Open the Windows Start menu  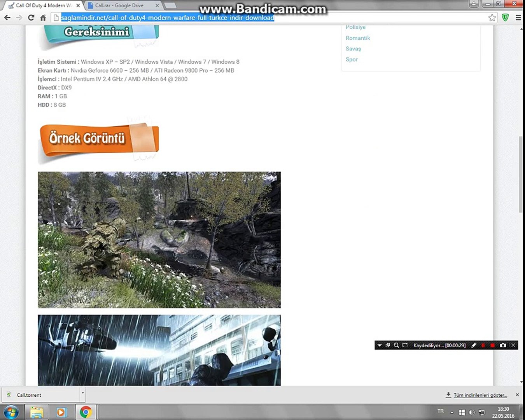coord(11,411)
